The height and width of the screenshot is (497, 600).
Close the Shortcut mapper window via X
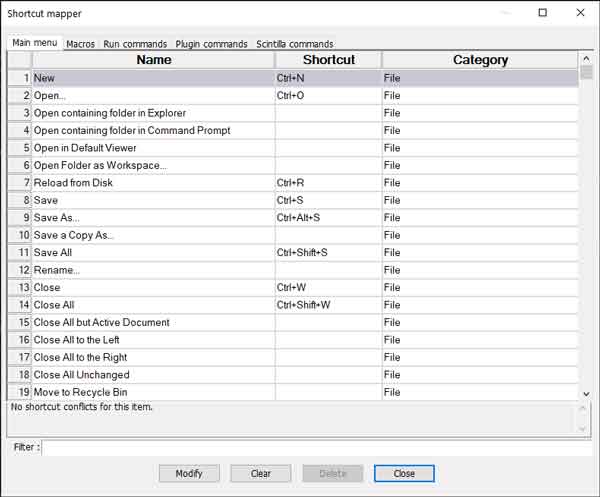tap(580, 13)
